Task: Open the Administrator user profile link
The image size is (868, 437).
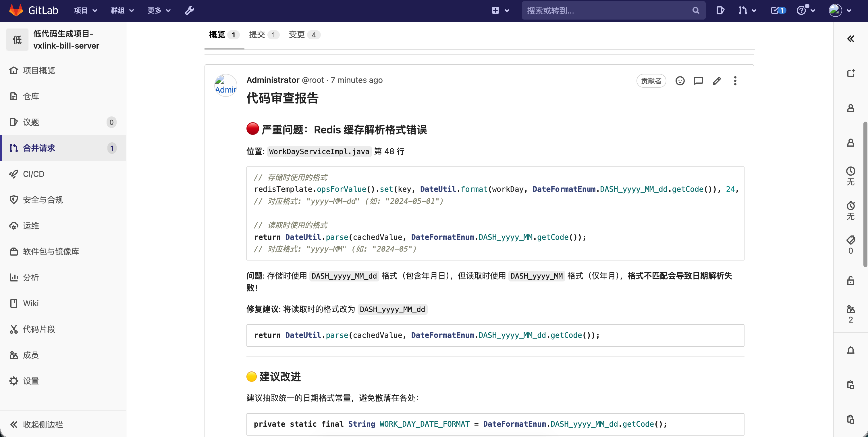Action: click(273, 80)
